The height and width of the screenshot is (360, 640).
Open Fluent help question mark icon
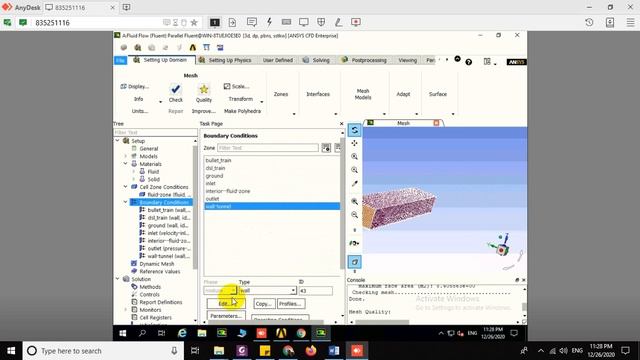tap(469, 62)
